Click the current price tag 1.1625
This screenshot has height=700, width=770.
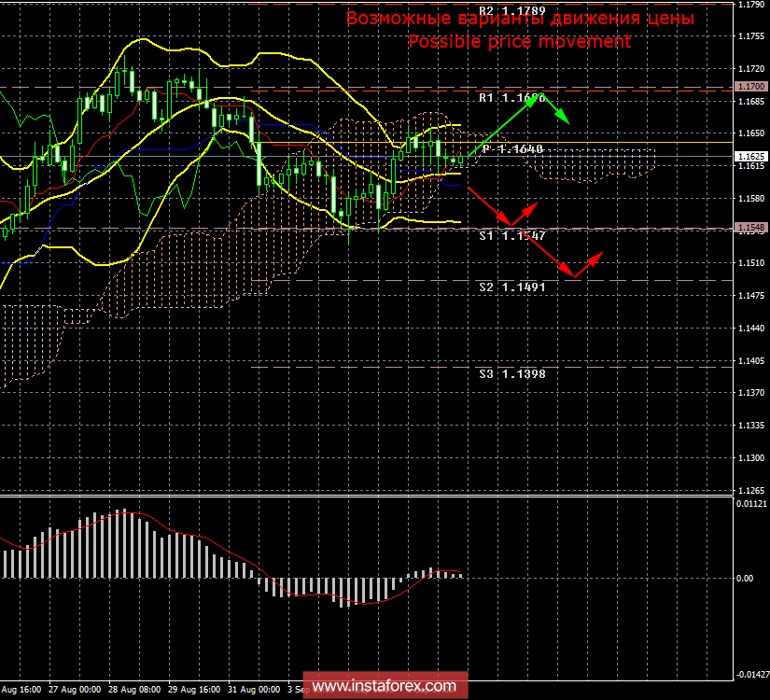pos(750,156)
